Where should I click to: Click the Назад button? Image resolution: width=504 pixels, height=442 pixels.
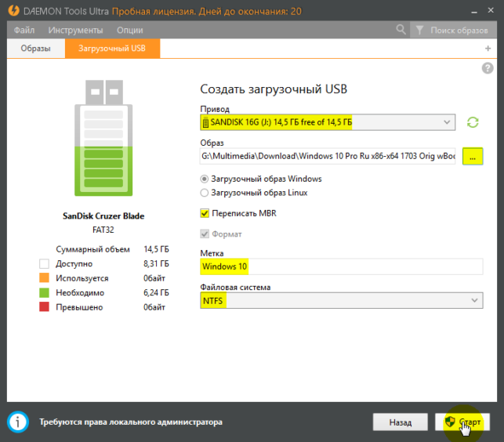pyautogui.click(x=401, y=422)
